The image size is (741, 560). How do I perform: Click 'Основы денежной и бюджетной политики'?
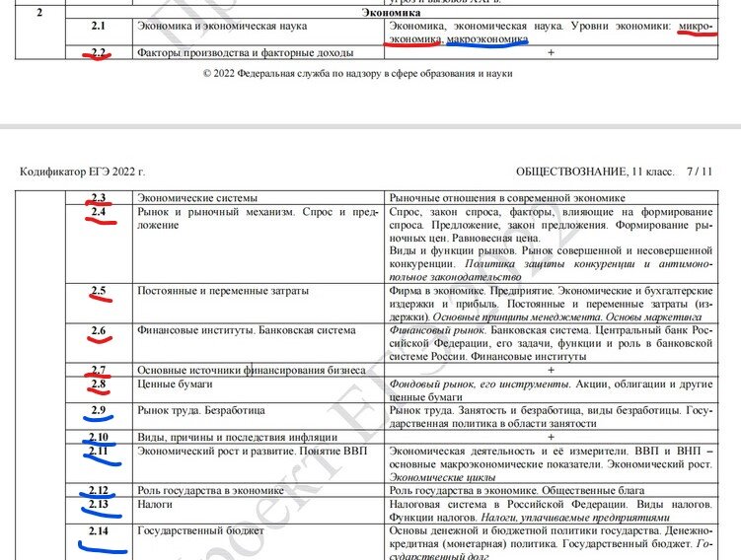click(486, 530)
